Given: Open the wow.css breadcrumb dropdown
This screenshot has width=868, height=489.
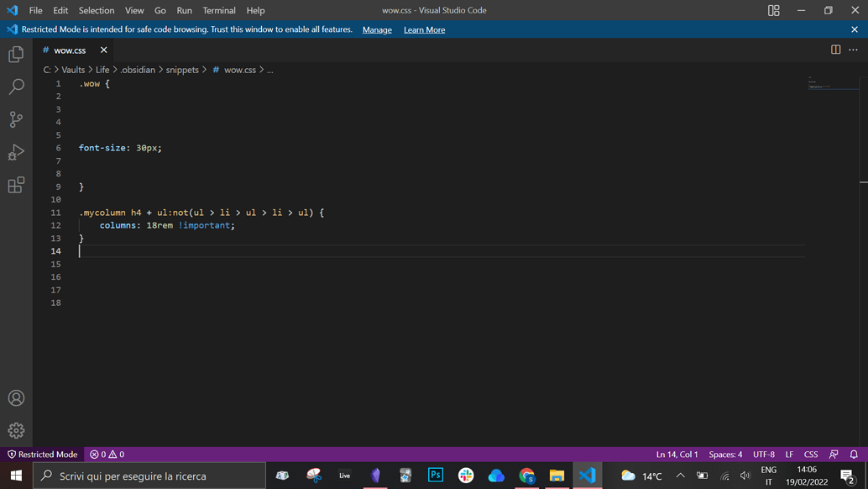Looking at the screenshot, I should coord(240,70).
